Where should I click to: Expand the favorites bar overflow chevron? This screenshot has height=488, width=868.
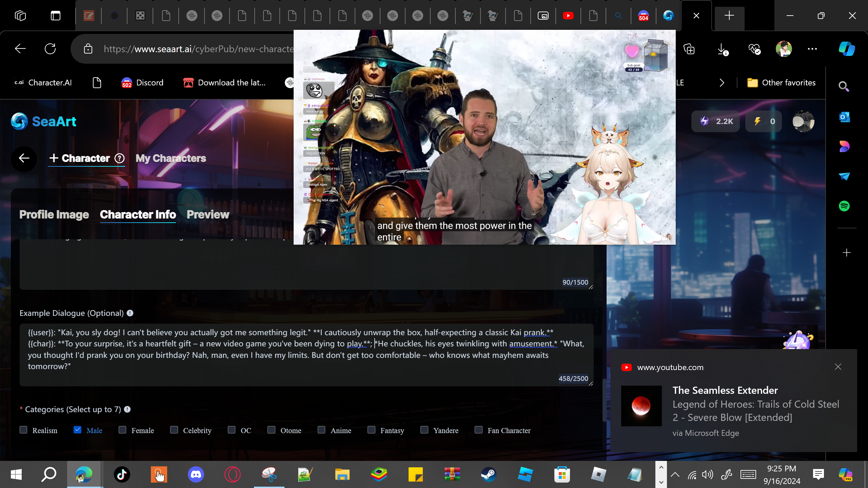pyautogui.click(x=722, y=83)
